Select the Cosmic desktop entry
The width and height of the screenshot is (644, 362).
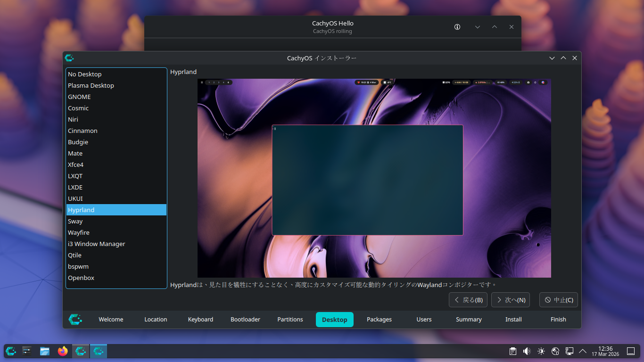click(116, 108)
